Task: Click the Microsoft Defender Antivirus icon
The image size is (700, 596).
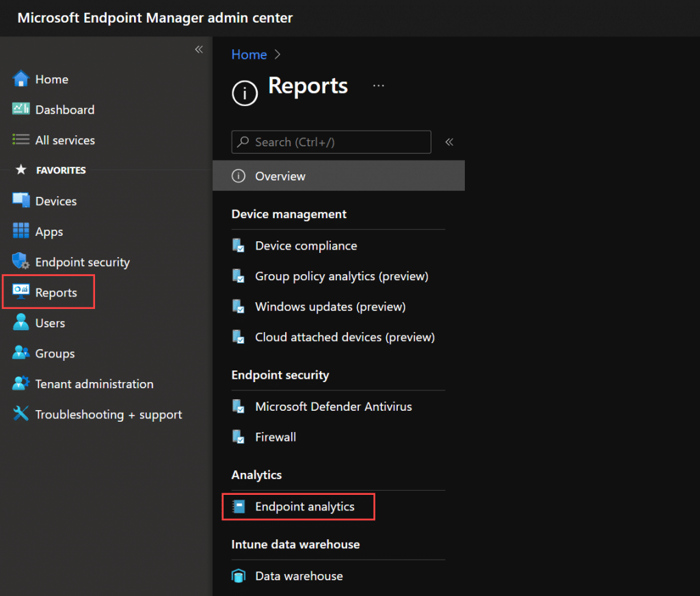Action: pyautogui.click(x=239, y=407)
